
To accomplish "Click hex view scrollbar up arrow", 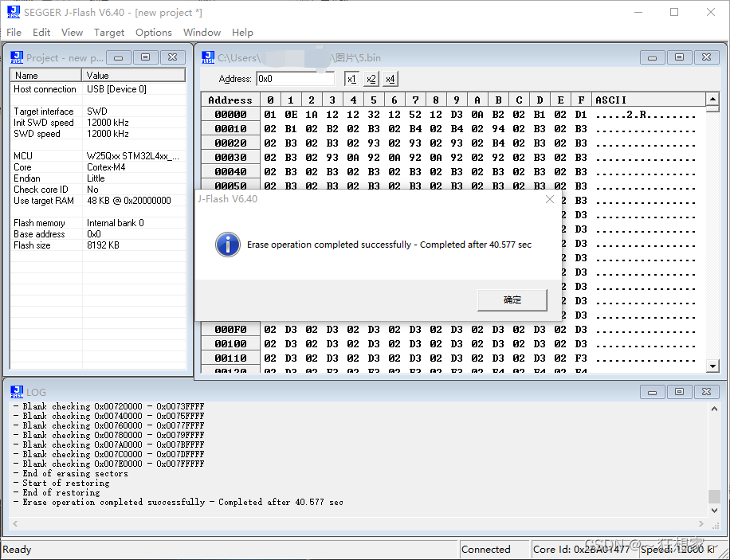I will [x=712, y=99].
